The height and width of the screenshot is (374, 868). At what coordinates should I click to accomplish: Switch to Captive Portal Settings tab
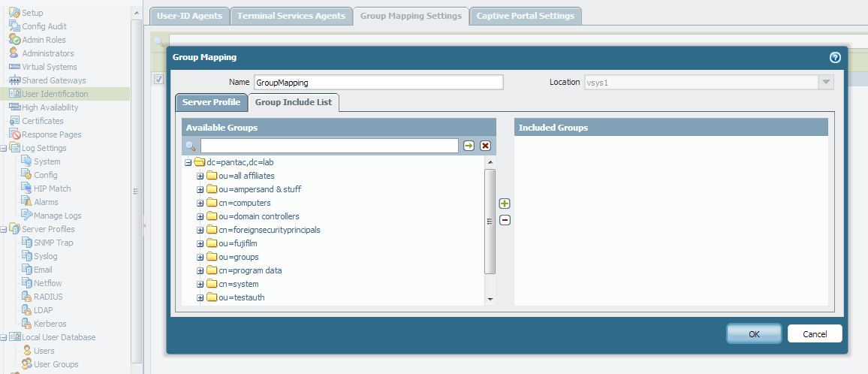tap(526, 16)
